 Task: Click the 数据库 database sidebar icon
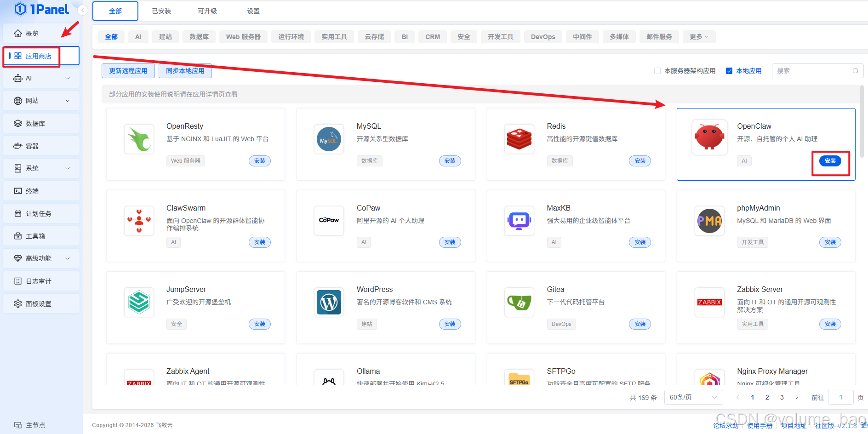pyautogui.click(x=17, y=123)
